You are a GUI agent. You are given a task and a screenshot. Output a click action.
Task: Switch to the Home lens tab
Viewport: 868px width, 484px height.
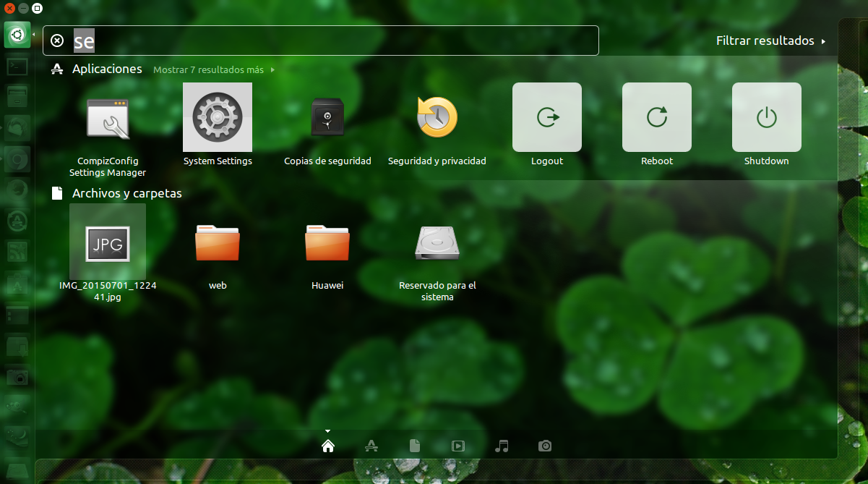[x=328, y=446]
